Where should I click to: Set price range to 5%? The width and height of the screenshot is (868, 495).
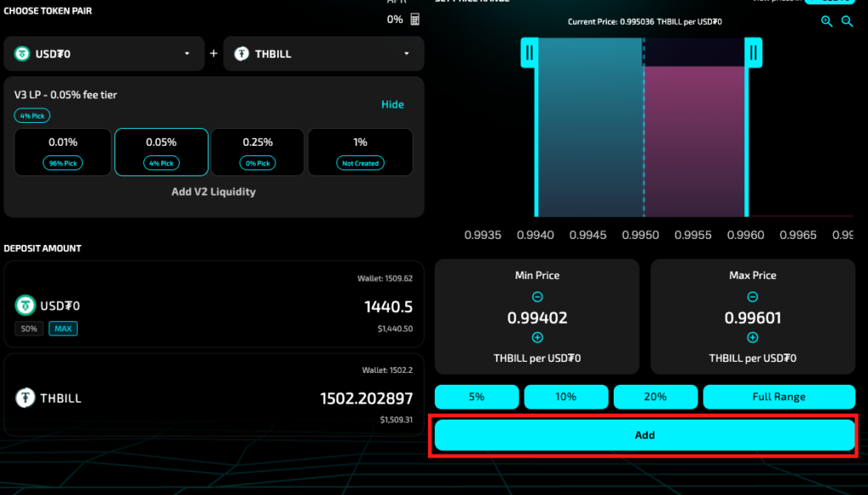476,397
